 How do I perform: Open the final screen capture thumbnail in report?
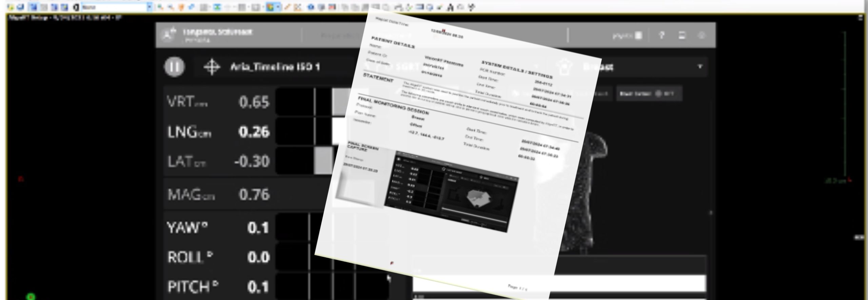coord(451,192)
